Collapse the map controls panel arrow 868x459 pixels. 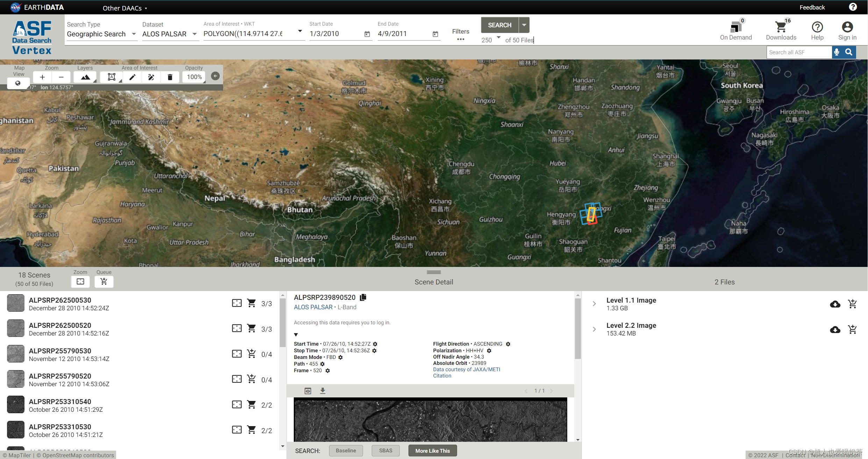point(215,76)
